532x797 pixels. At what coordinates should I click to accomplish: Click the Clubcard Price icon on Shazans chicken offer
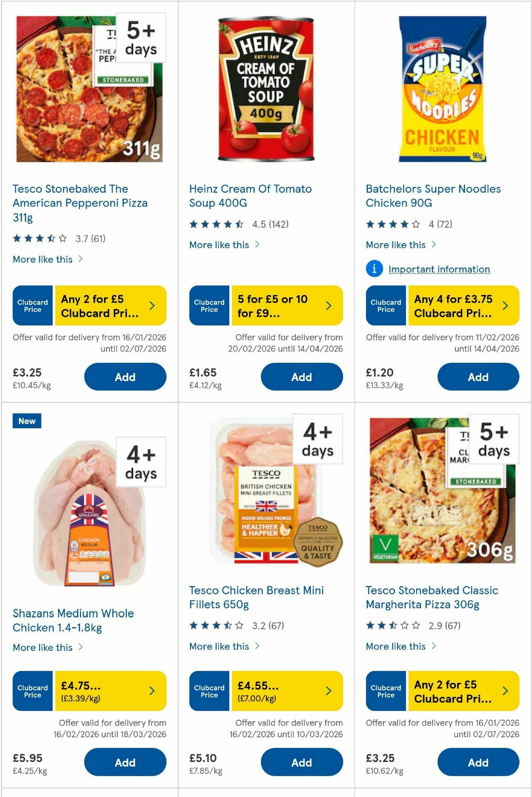coord(32,691)
